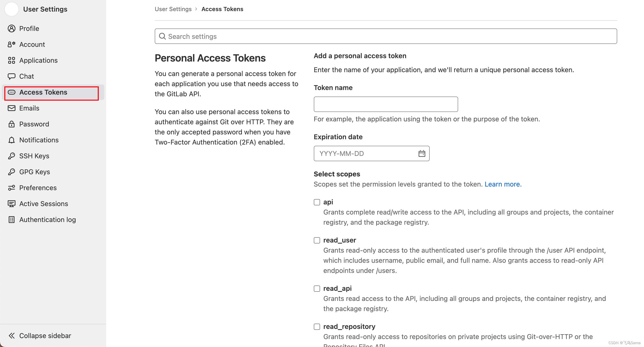Click the User Settings breadcrumb link
Image resolution: width=644 pixels, height=347 pixels.
[173, 8]
